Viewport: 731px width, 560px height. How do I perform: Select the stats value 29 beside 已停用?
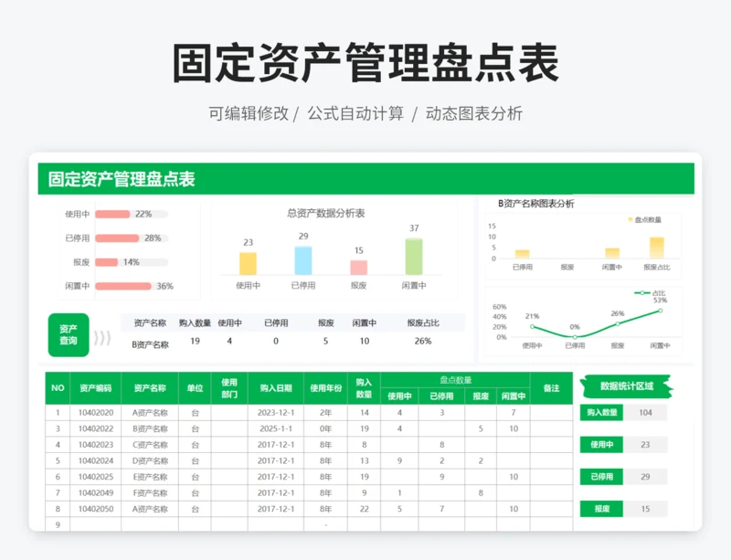click(x=645, y=477)
